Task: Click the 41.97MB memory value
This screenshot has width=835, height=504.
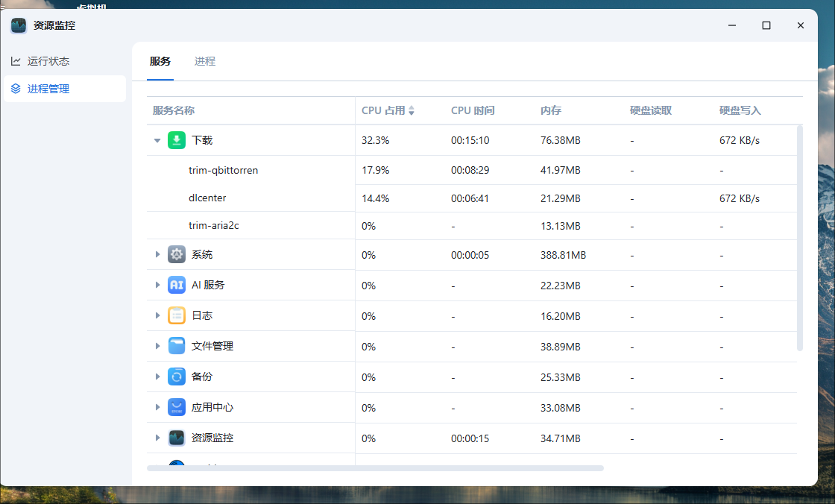Action: (560, 170)
